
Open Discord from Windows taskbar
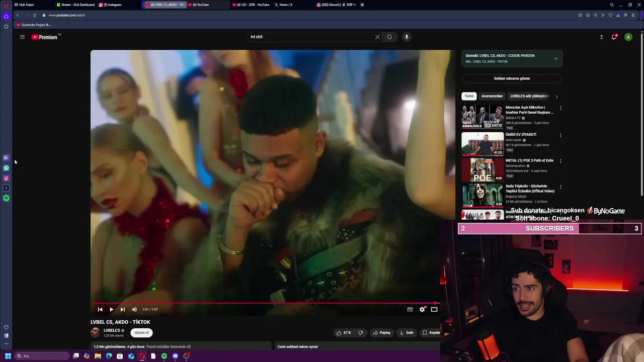(175, 356)
